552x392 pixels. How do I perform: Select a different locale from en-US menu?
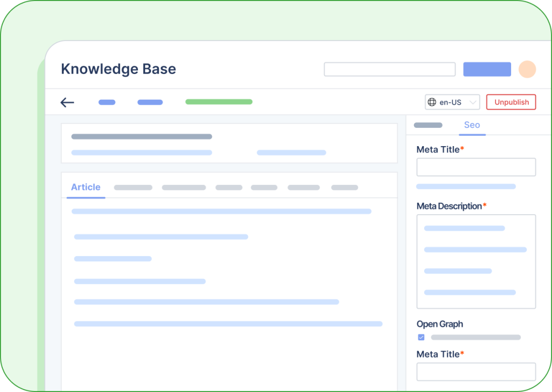point(452,102)
